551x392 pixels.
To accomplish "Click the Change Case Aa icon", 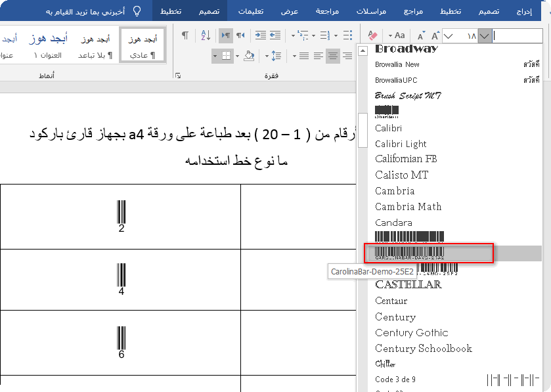I will point(399,35).
